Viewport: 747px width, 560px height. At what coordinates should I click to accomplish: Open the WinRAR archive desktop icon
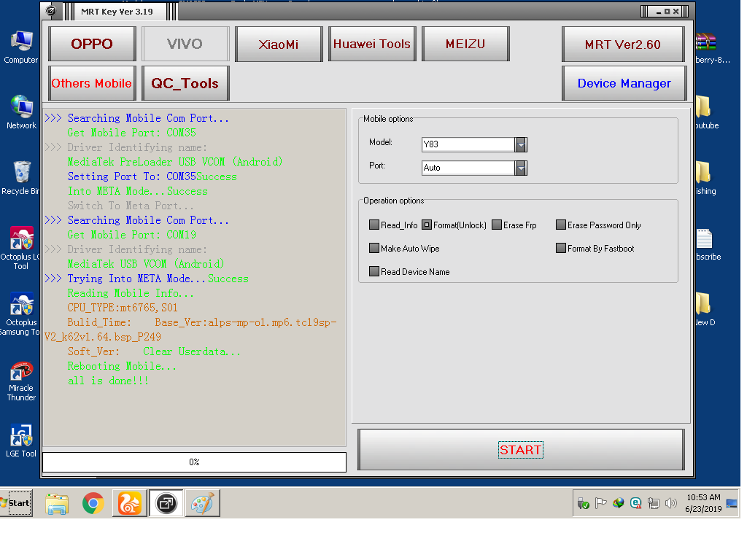706,42
